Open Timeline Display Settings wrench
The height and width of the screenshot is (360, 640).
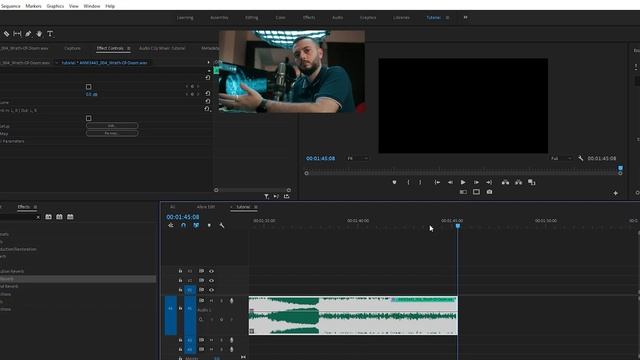tap(222, 225)
